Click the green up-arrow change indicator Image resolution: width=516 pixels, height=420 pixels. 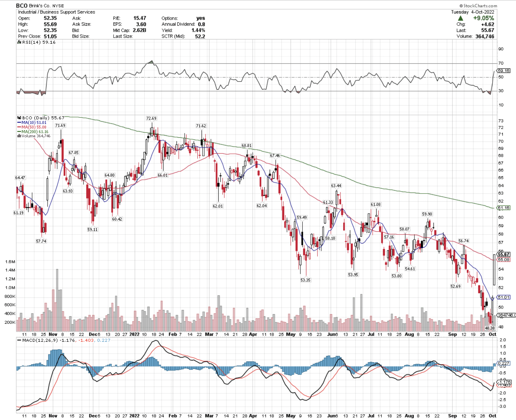(x=460, y=18)
